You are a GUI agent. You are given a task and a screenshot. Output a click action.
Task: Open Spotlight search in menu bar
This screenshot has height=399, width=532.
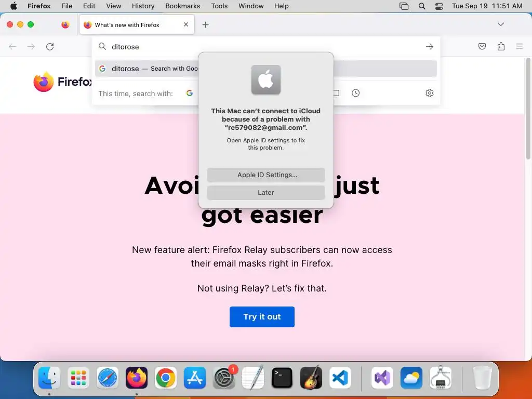click(x=422, y=6)
